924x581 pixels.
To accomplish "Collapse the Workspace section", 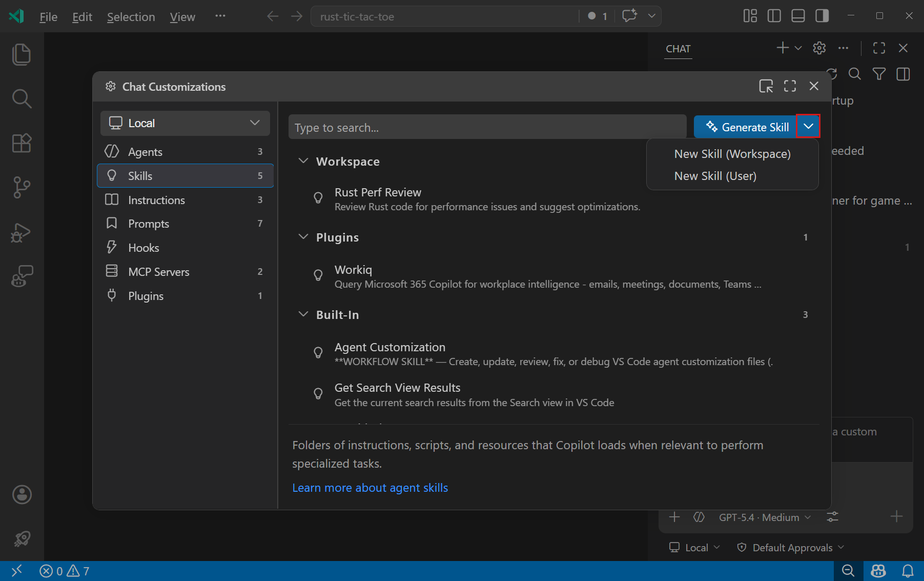I will (303, 161).
